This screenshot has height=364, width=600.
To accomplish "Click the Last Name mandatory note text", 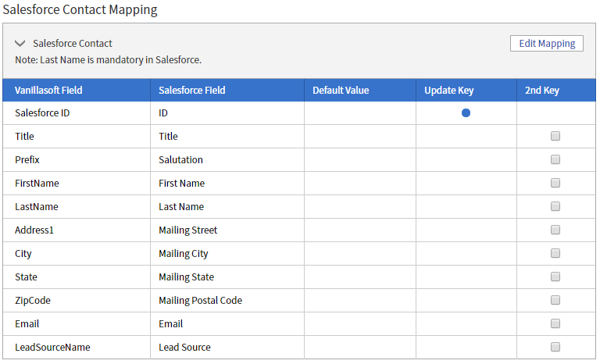I will [x=109, y=60].
